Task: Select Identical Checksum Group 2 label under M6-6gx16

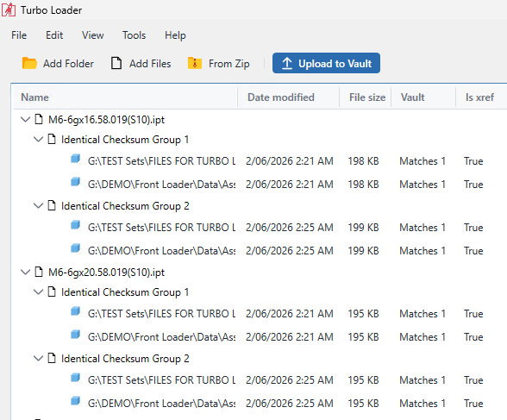Action: (x=125, y=205)
